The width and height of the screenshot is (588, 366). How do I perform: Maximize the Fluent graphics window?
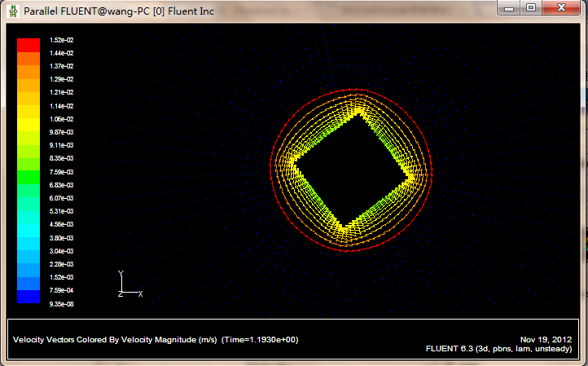click(x=530, y=8)
